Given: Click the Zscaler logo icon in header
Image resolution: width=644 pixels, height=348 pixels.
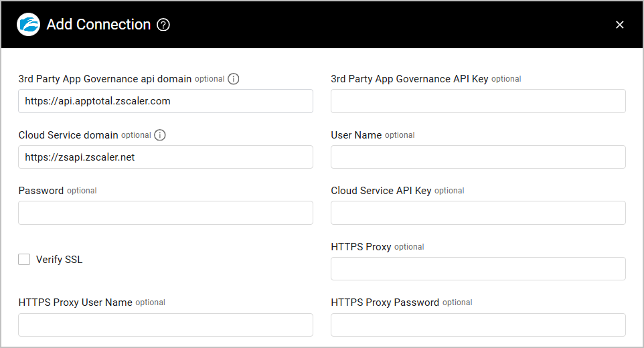Looking at the screenshot, I should 28,25.
